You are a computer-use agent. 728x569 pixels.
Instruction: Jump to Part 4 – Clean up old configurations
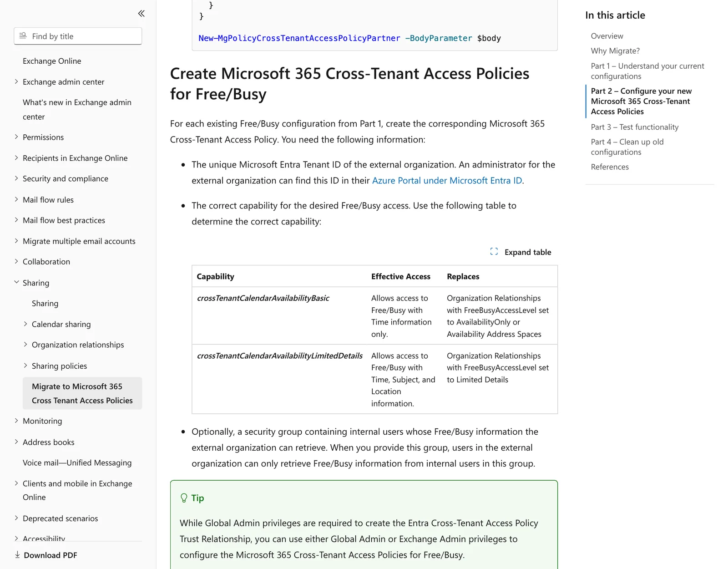[x=627, y=147]
